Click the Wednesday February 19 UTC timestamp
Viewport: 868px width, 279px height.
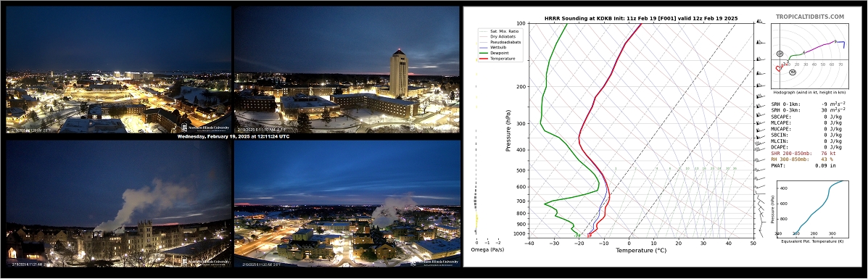pos(233,136)
